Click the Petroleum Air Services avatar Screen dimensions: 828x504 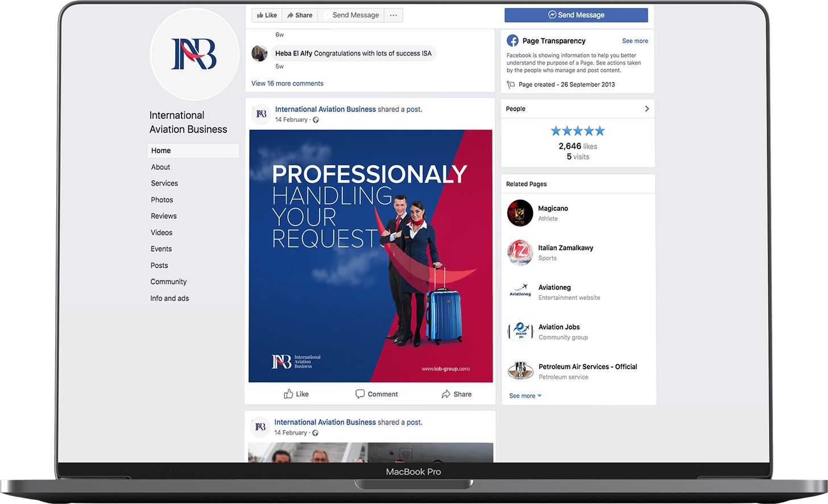[520, 371]
